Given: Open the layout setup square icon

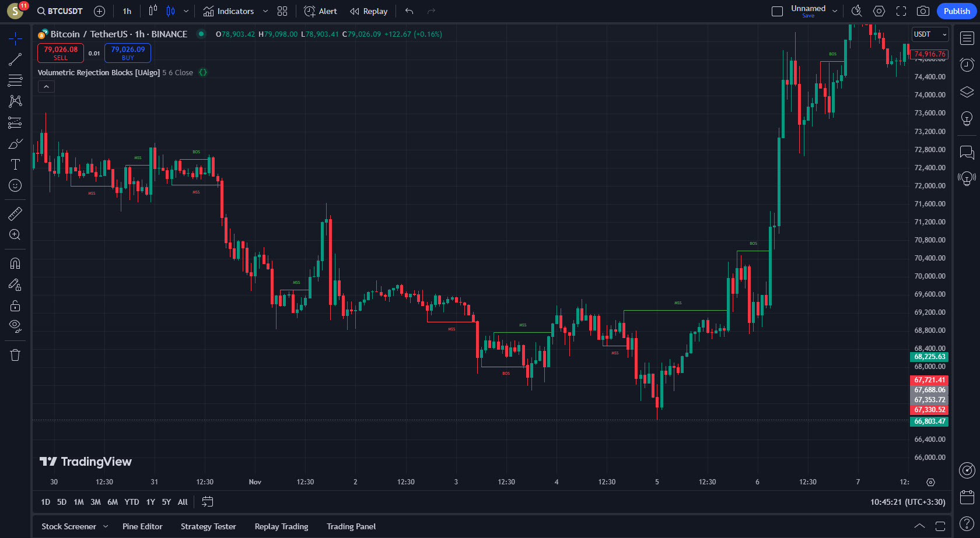Looking at the screenshot, I should pyautogui.click(x=777, y=11).
